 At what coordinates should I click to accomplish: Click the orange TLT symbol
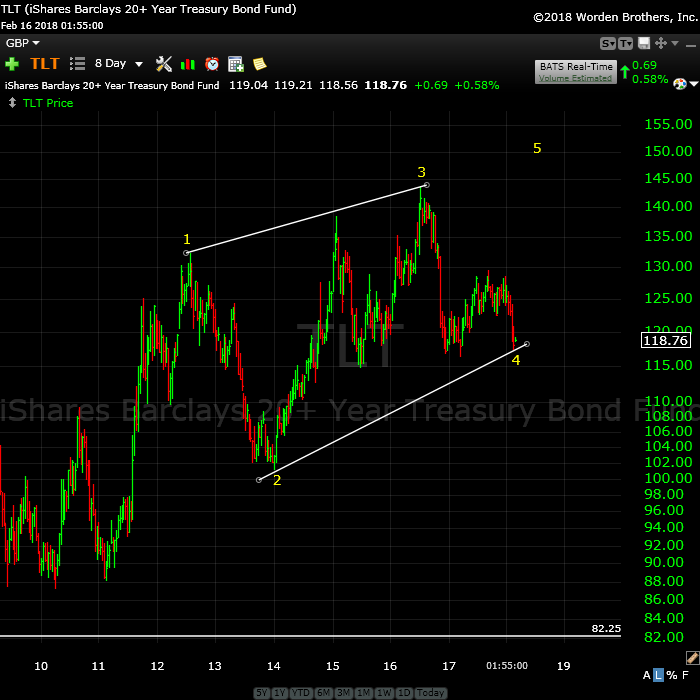point(45,63)
